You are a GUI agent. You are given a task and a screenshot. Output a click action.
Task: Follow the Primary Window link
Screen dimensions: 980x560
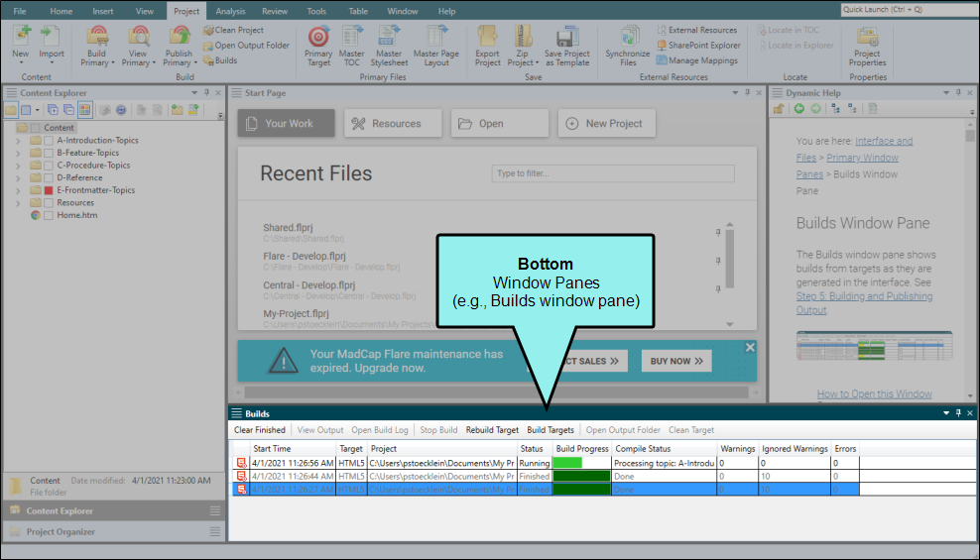click(862, 158)
